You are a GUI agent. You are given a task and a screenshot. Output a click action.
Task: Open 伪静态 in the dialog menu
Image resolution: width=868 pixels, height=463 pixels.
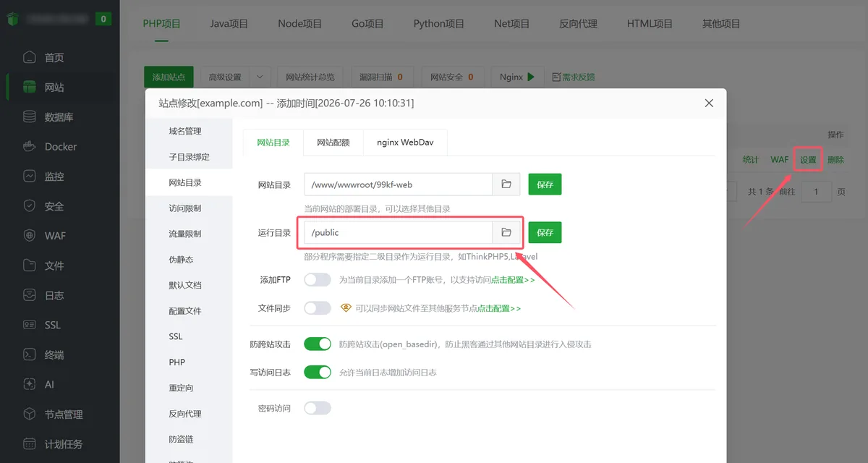tap(181, 259)
